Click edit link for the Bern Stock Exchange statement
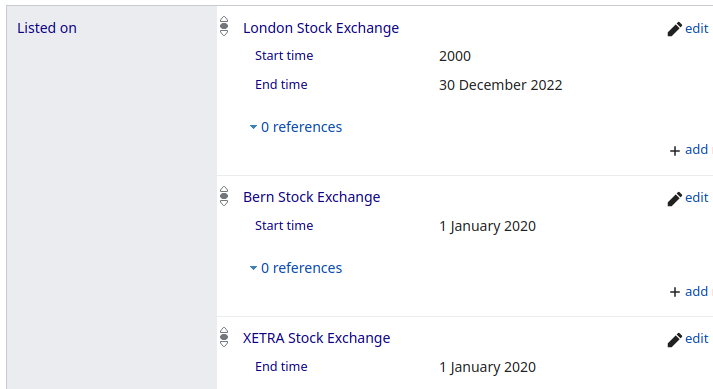713x389 pixels. click(697, 197)
